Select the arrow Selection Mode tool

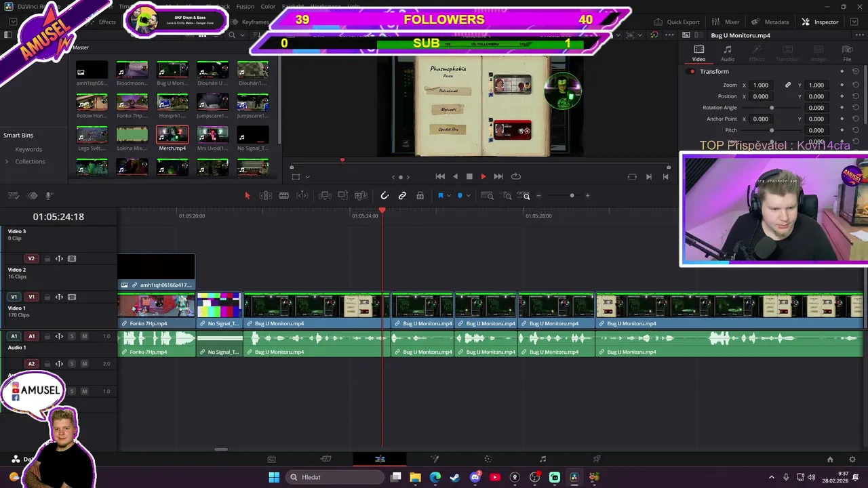248,196
